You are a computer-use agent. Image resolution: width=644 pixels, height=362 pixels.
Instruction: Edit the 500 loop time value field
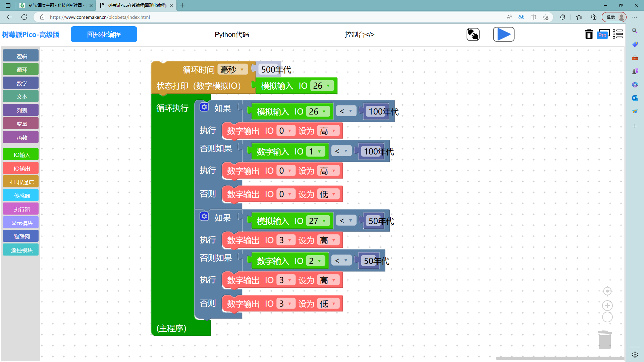point(269,70)
